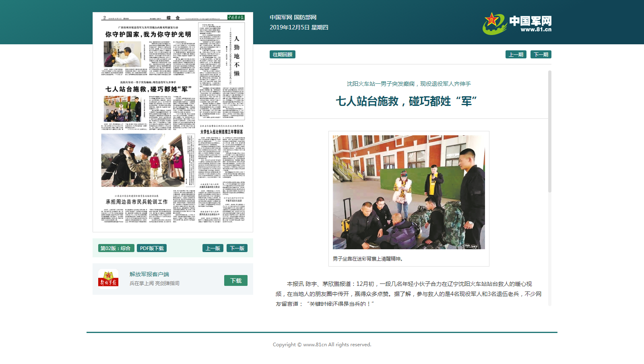Click the 中国军网 logo icon
Screen dimensions: 644x364
pos(494,23)
